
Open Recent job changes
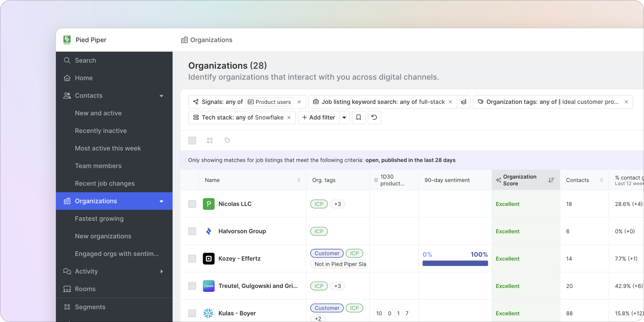point(105,184)
